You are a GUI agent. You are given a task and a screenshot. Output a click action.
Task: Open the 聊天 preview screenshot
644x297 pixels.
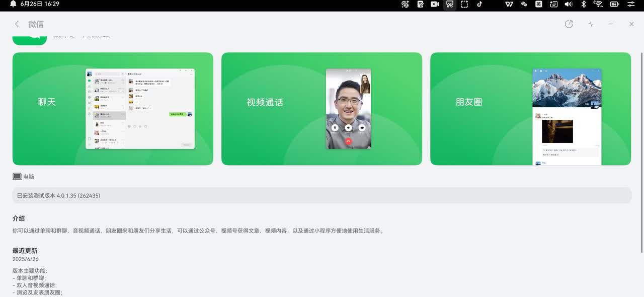[113, 109]
